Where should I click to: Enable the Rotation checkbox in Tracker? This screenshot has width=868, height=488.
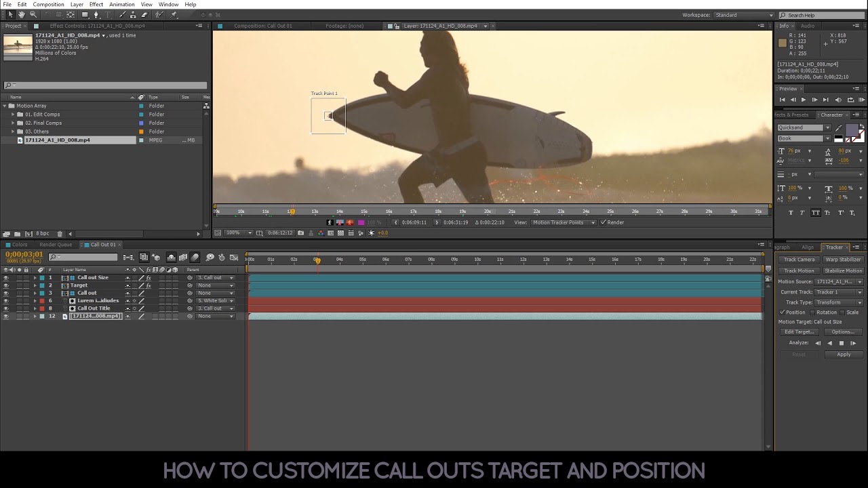click(x=812, y=312)
